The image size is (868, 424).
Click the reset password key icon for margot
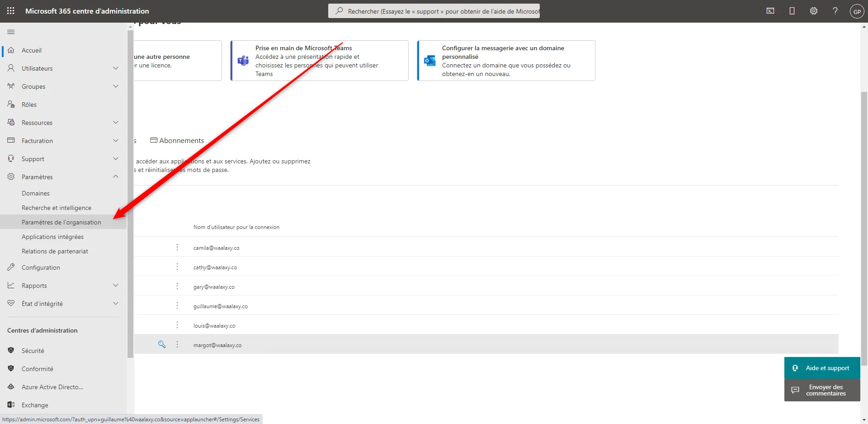coord(162,344)
